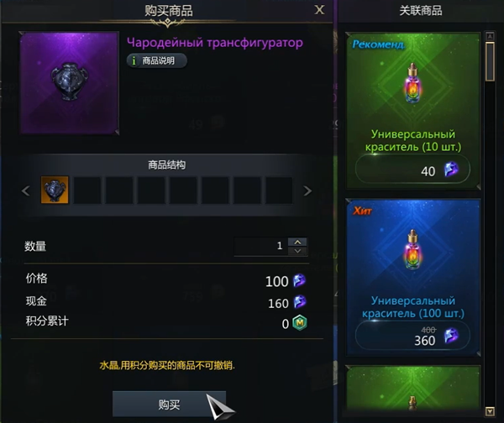504x423 pixels.
Task: Click the crystal icon on 40 price
Action: click(x=452, y=170)
